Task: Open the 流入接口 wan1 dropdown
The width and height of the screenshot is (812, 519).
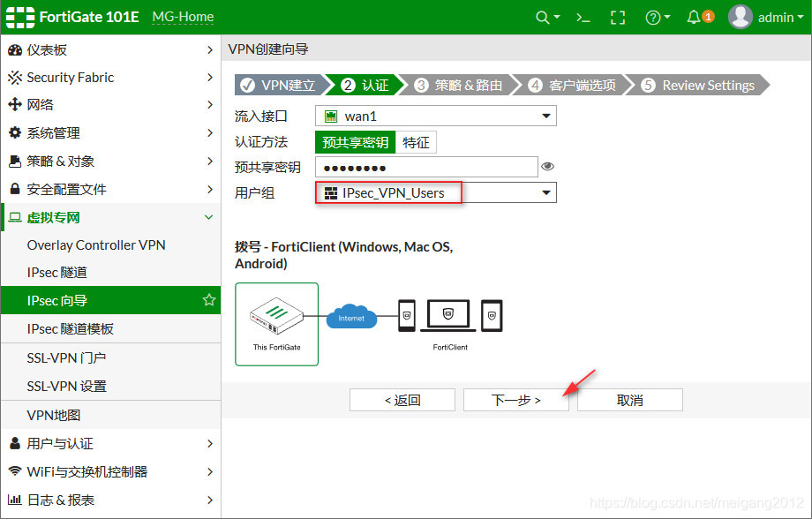Action: coord(436,116)
